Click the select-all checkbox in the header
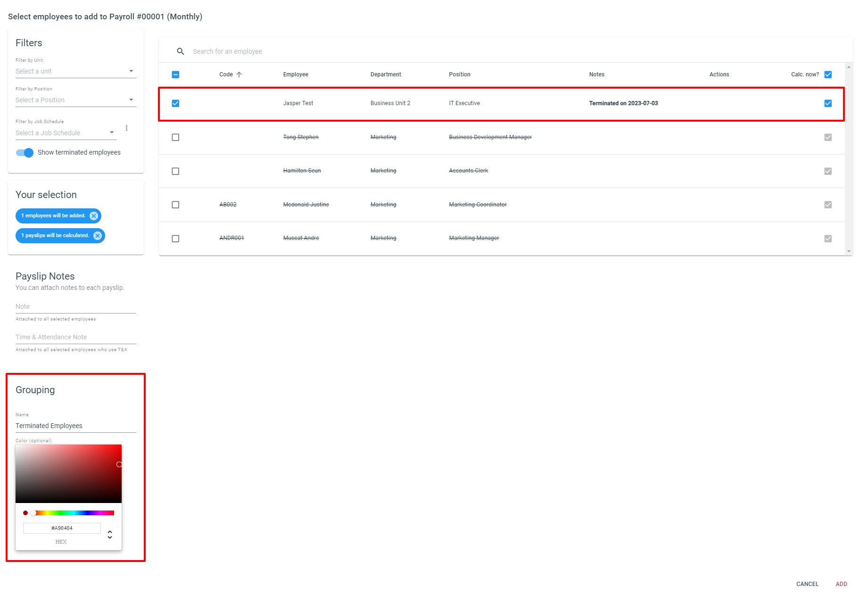868x594 pixels. pyautogui.click(x=175, y=74)
